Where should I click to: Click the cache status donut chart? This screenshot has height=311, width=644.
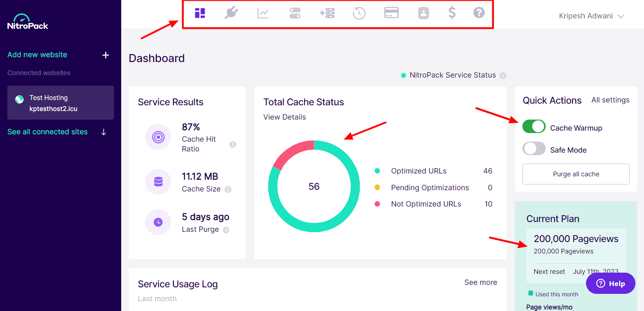[314, 187]
